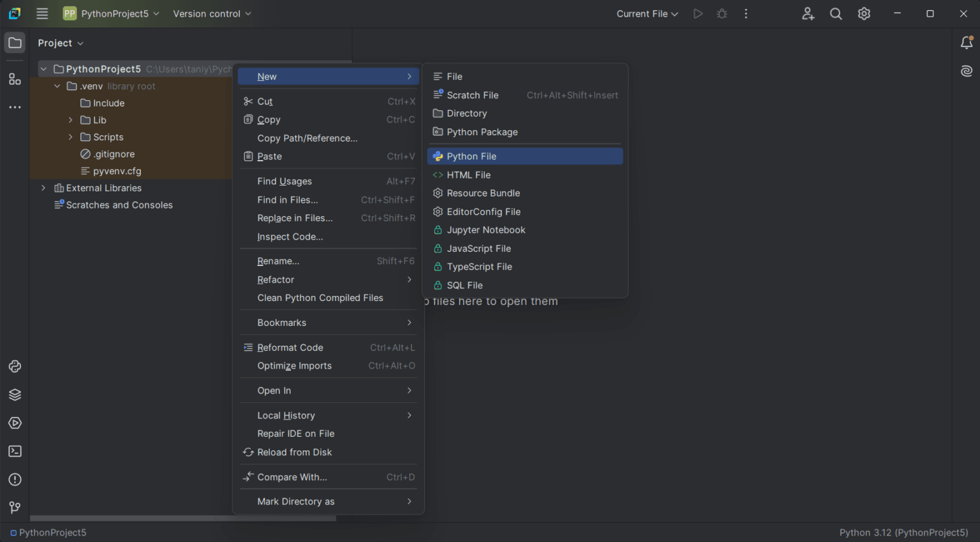Open the AI Assistant panel
Image resolution: width=980 pixels, height=542 pixels.
pos(967,71)
